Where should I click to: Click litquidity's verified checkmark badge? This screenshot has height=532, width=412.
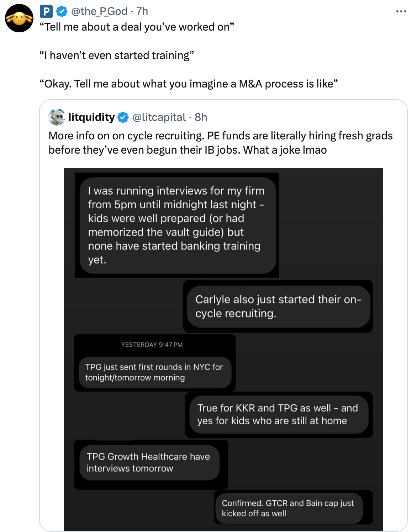point(123,117)
